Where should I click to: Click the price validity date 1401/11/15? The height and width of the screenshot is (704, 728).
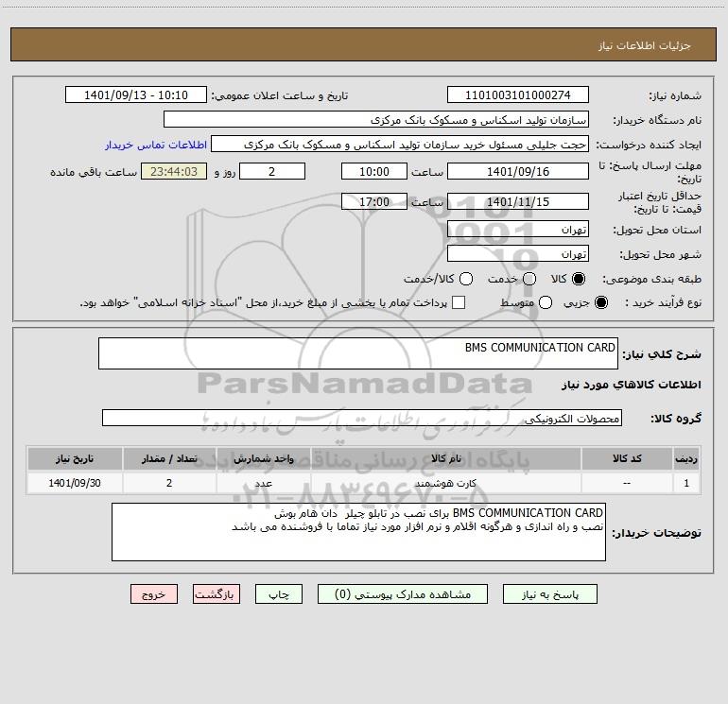[518, 201]
